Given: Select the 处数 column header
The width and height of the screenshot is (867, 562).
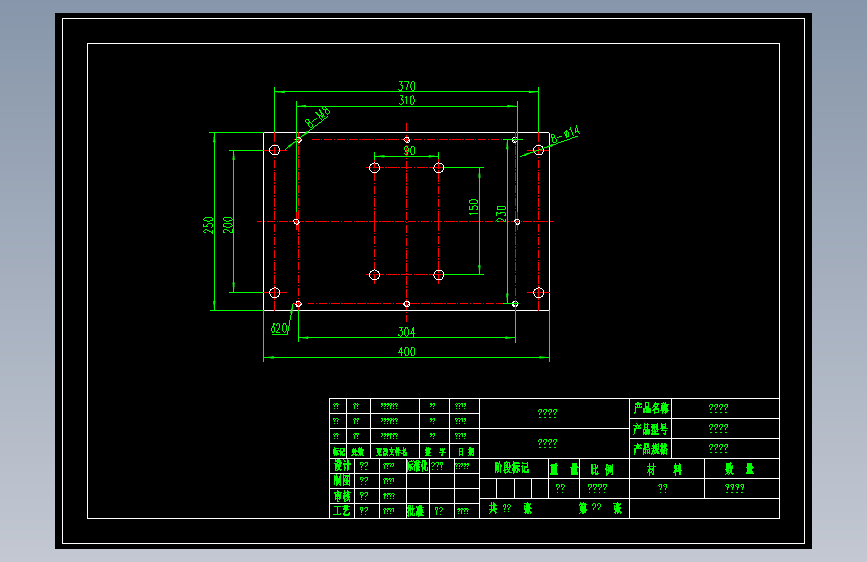Looking at the screenshot, I should point(358,452).
